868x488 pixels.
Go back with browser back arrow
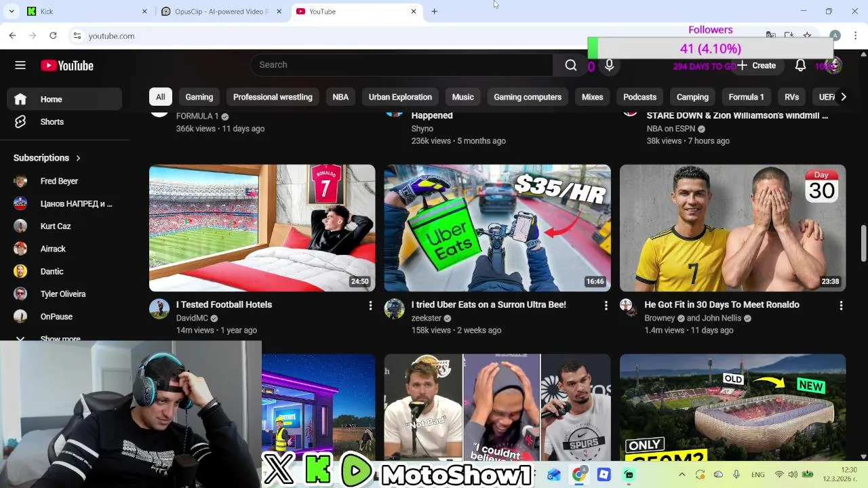coord(12,35)
